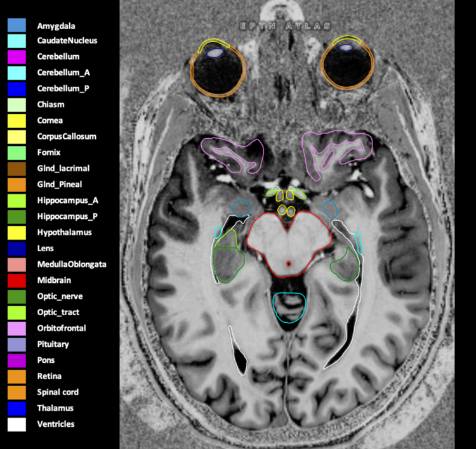Select the "CaudateNucleus" label text
Screen dimensions: 476x449
pos(67,41)
